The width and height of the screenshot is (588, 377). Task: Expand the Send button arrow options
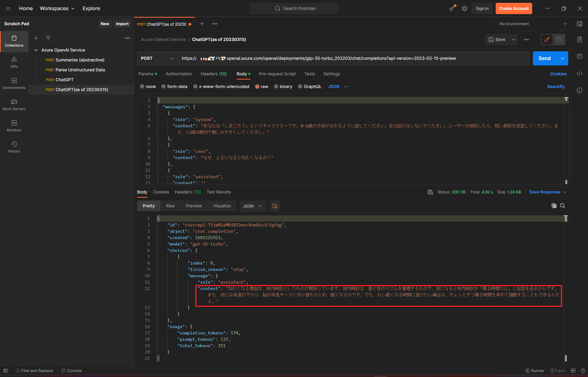[x=562, y=58]
